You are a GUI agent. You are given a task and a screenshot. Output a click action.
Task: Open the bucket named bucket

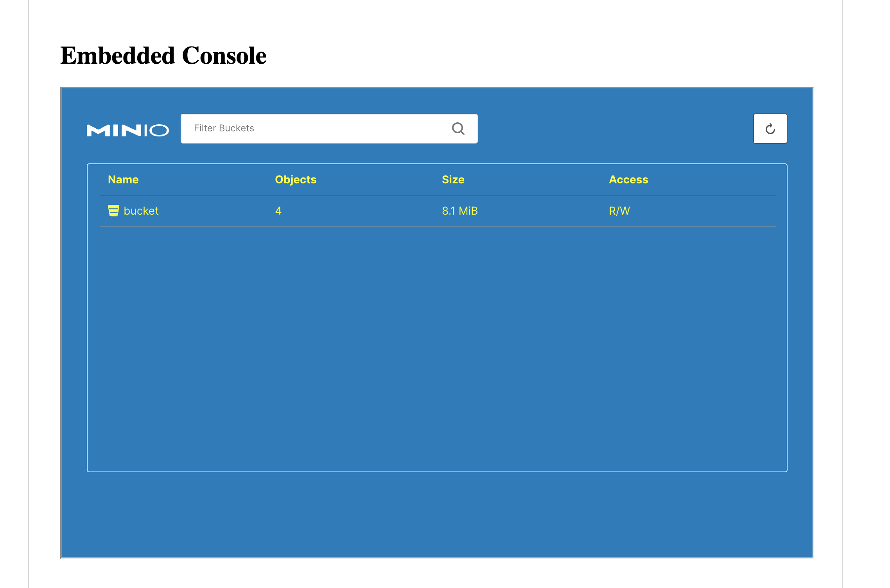141,211
